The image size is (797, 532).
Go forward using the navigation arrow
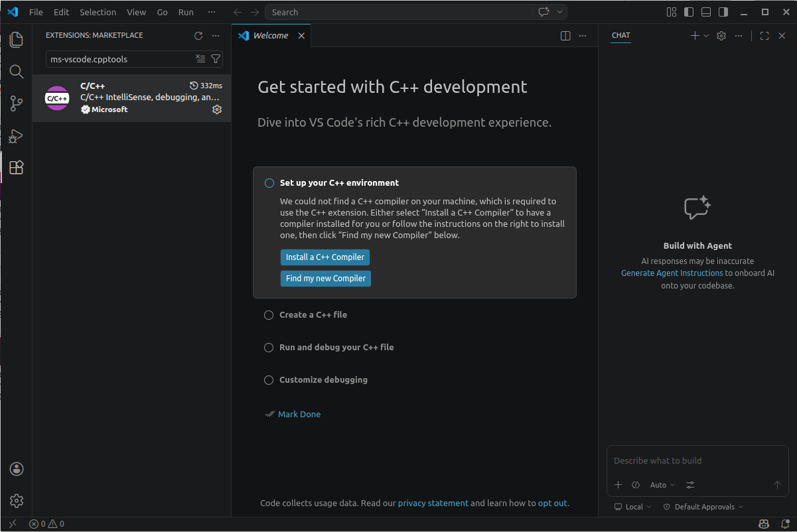[x=255, y=12]
